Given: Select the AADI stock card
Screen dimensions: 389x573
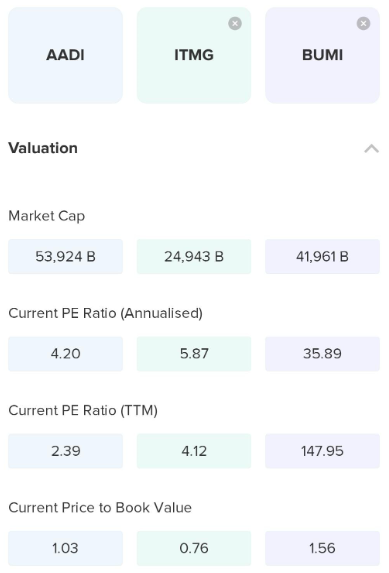Looking at the screenshot, I should 65,55.
